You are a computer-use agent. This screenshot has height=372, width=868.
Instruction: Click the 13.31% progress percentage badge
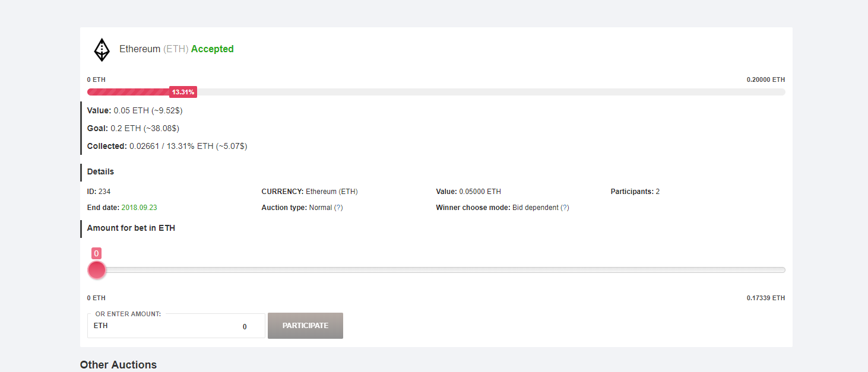183,92
